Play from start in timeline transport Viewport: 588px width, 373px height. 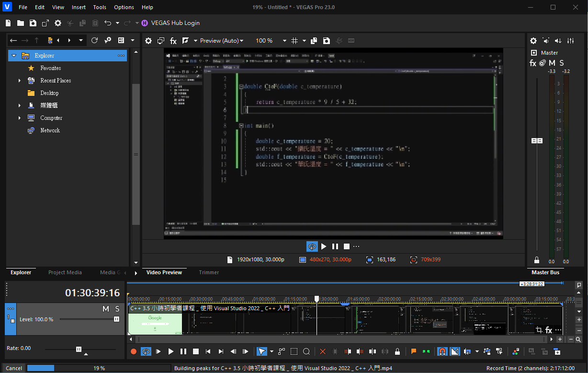pos(158,351)
